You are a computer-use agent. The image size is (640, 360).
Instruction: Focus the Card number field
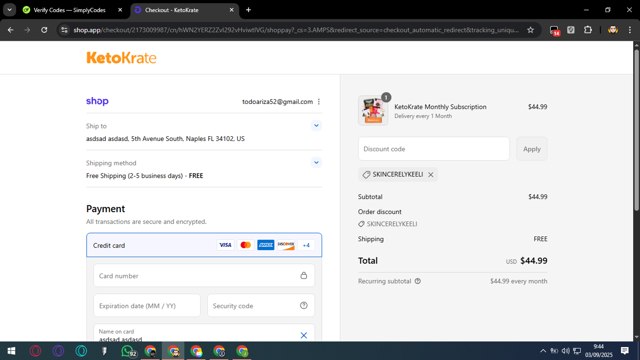coord(204,276)
